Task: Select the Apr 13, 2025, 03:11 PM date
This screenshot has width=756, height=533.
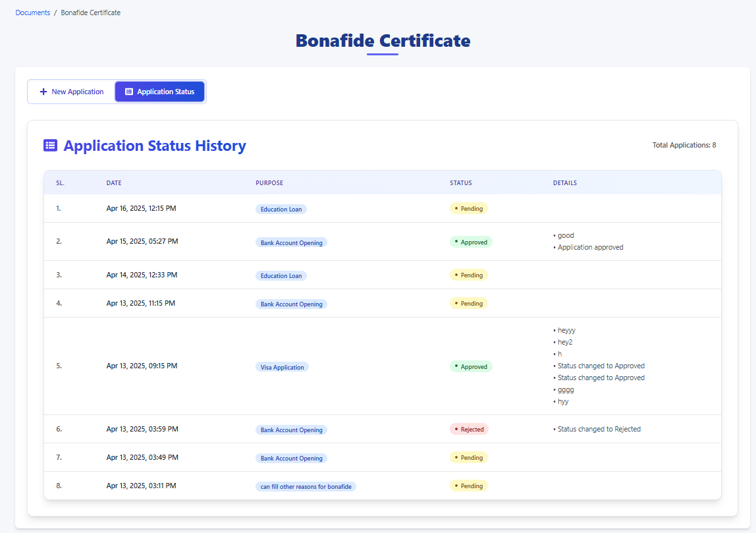Action: [142, 486]
